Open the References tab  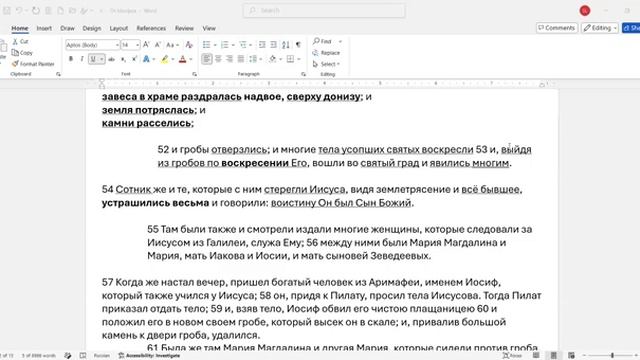(151, 28)
